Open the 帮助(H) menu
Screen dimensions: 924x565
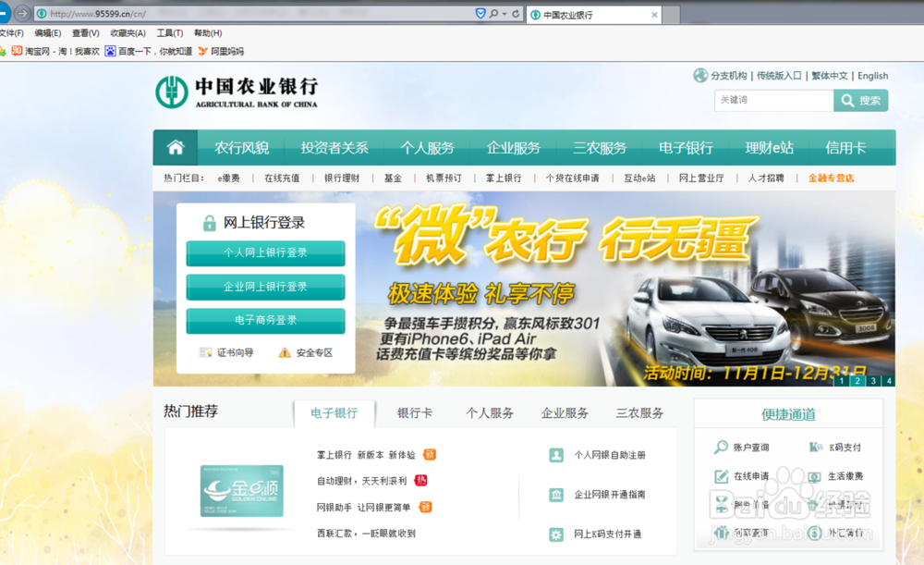[208, 33]
